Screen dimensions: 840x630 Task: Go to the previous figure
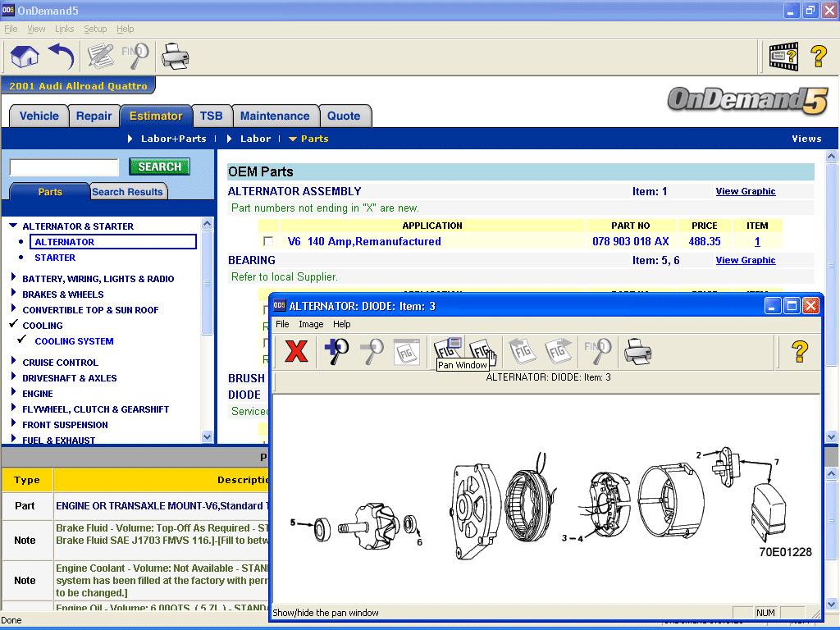tap(523, 351)
